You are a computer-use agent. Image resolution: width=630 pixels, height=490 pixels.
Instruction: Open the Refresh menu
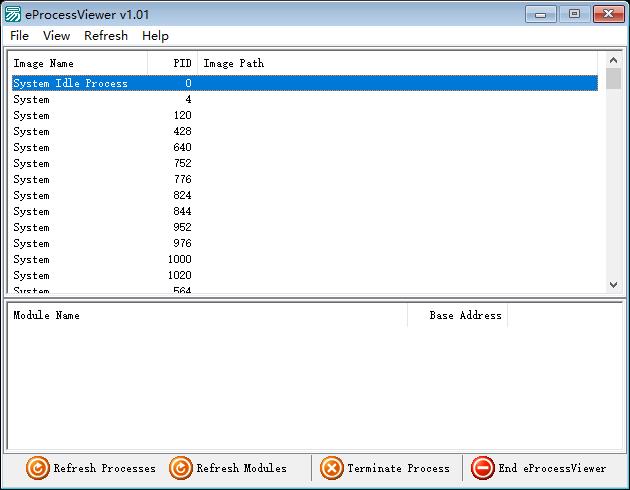[x=106, y=36]
